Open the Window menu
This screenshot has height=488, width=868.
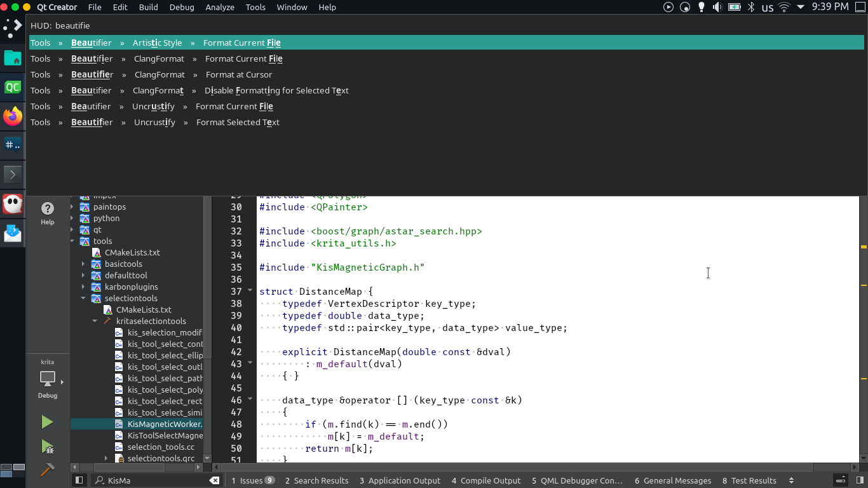click(292, 7)
